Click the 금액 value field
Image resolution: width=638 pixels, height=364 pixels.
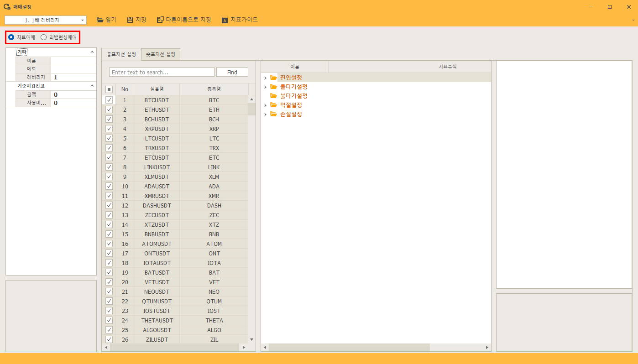[73, 94]
